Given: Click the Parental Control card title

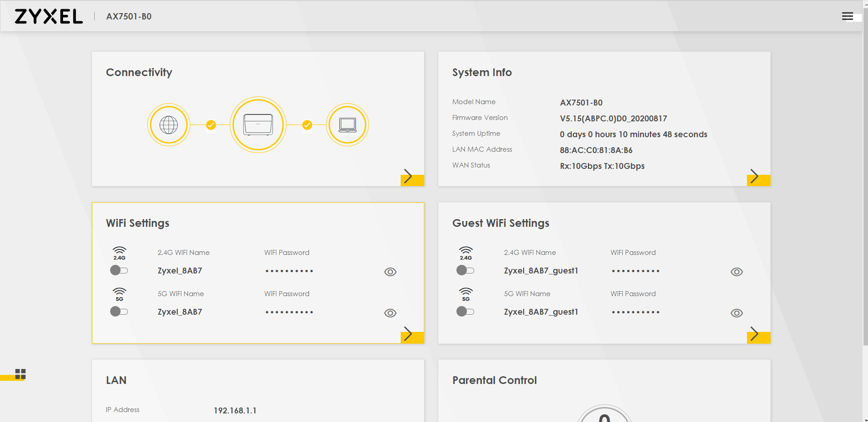Looking at the screenshot, I should (494, 380).
